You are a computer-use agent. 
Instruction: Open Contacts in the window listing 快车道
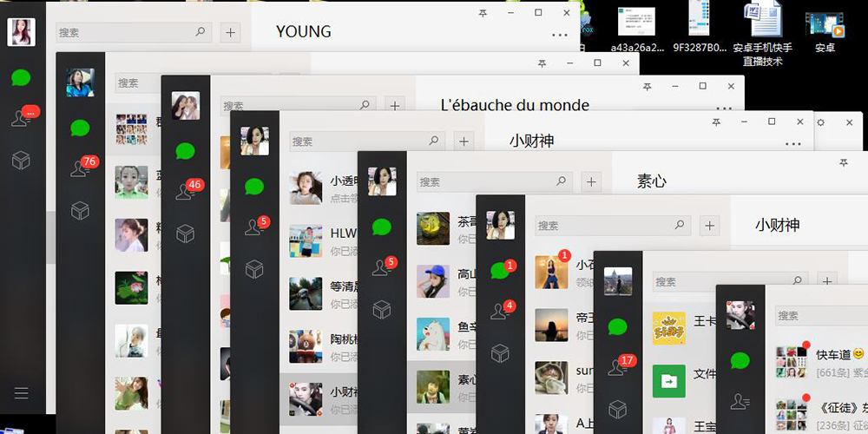(740, 401)
